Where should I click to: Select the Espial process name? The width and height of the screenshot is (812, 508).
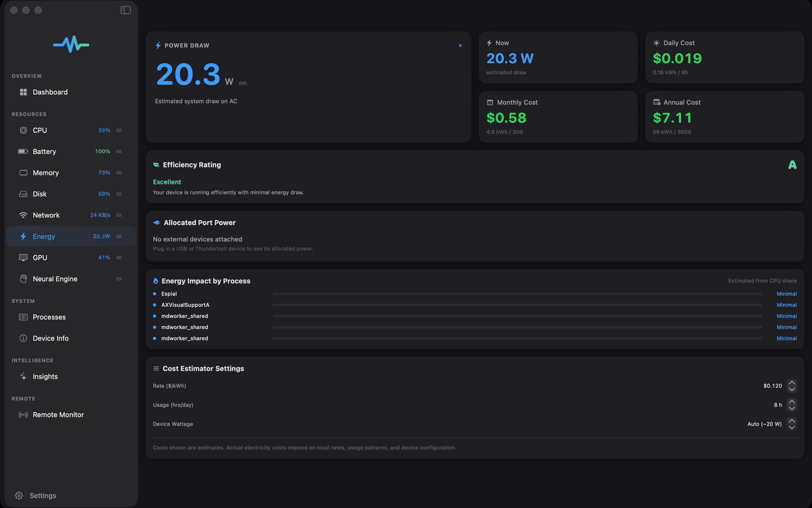169,294
